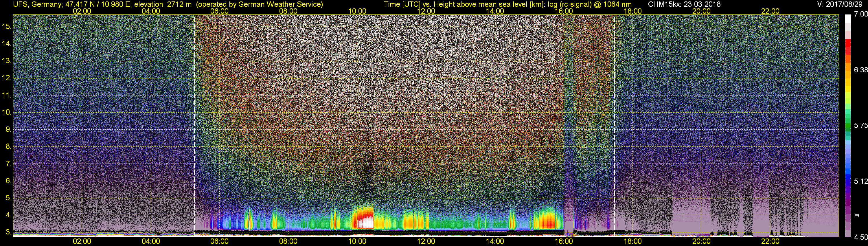Click "(operated by German Weather Service)" text

coord(260,4)
